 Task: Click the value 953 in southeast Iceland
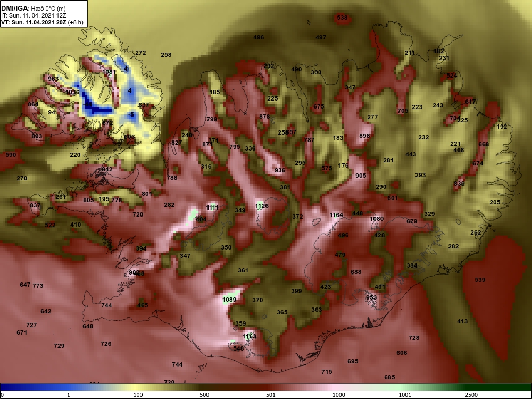click(371, 297)
